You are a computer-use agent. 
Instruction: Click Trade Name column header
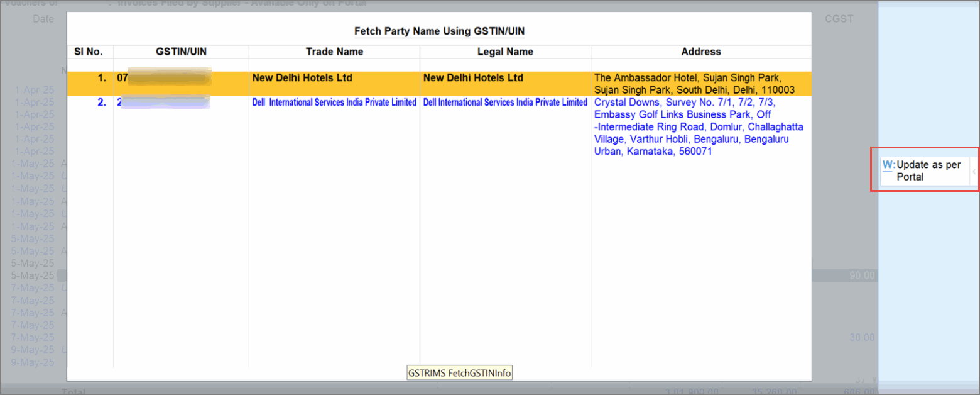pos(334,52)
